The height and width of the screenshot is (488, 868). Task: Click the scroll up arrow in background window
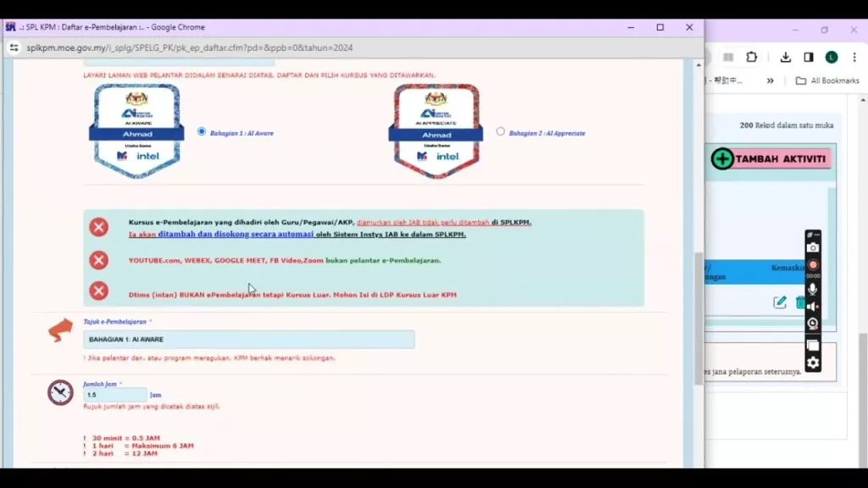click(x=864, y=100)
